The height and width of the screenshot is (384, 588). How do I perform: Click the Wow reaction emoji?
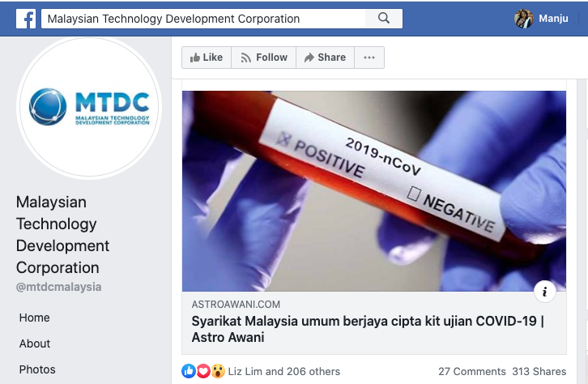[218, 371]
